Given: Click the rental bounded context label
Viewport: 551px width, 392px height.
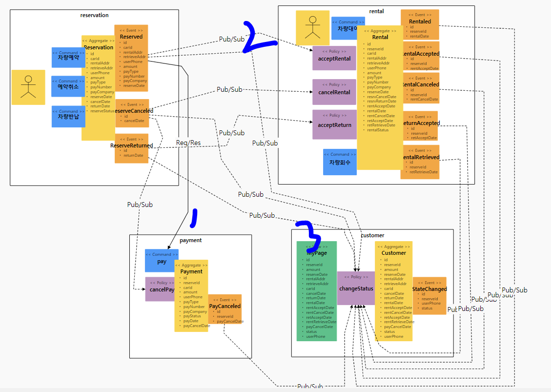Looking at the screenshot, I should pyautogui.click(x=376, y=11).
